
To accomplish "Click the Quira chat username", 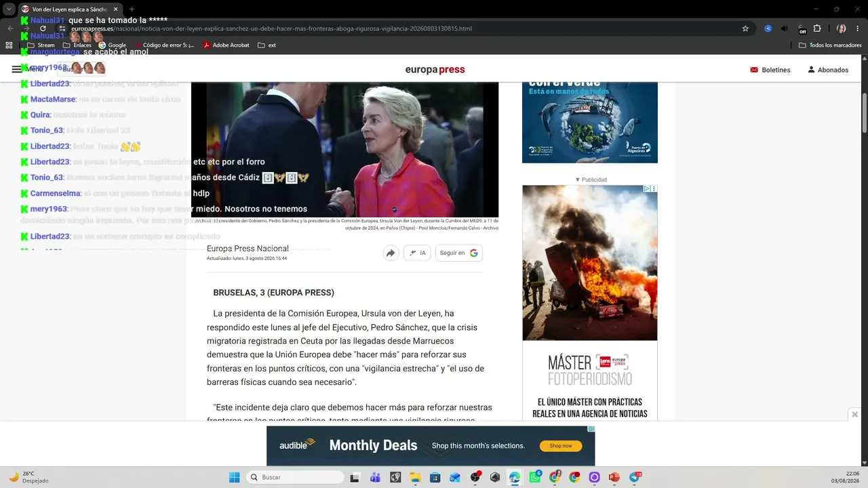I will pyautogui.click(x=41, y=115).
